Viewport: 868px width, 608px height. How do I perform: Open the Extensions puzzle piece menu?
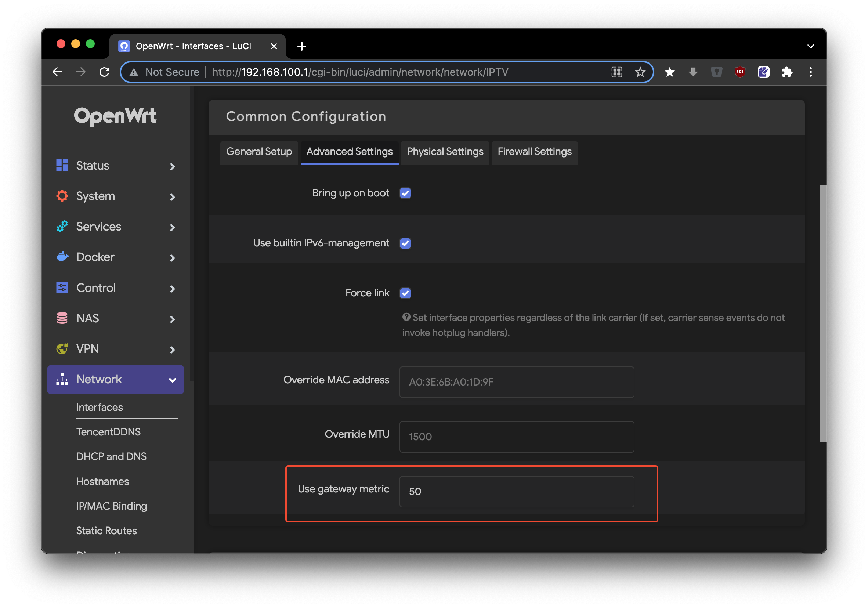coord(787,72)
